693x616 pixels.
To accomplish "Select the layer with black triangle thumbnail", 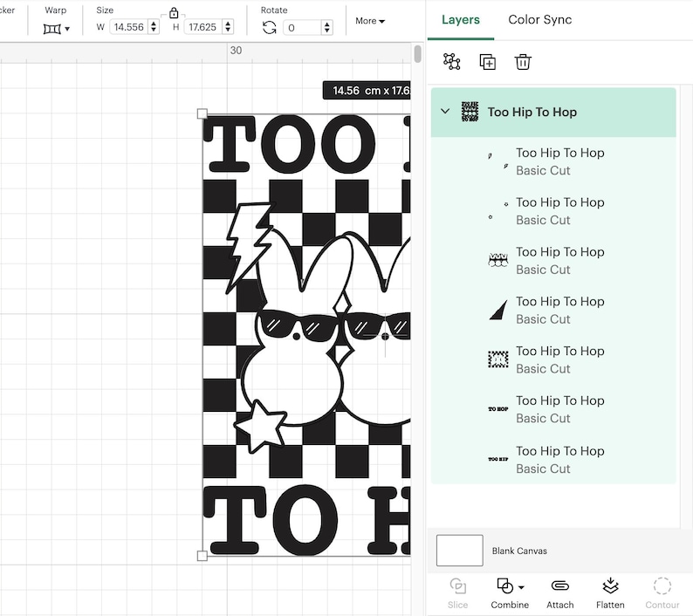I will (x=553, y=311).
